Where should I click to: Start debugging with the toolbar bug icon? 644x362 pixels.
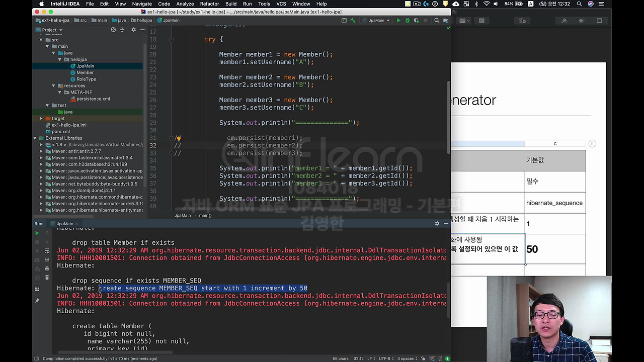(408, 21)
